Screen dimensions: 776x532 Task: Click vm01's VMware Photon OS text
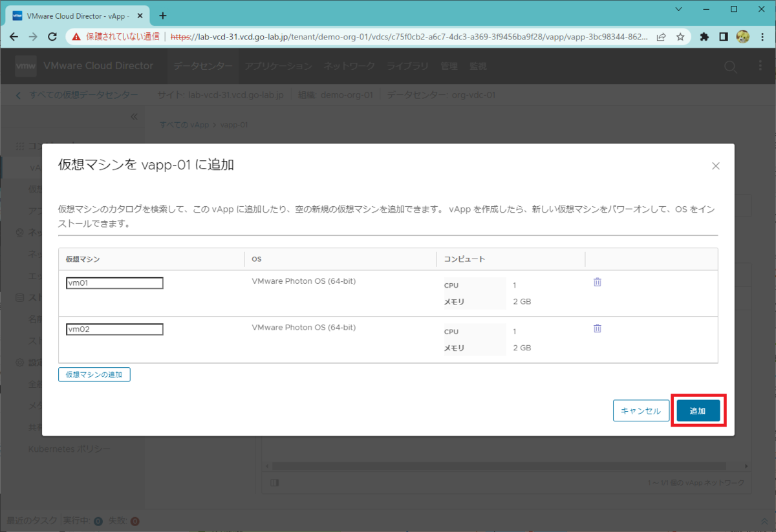click(x=303, y=281)
